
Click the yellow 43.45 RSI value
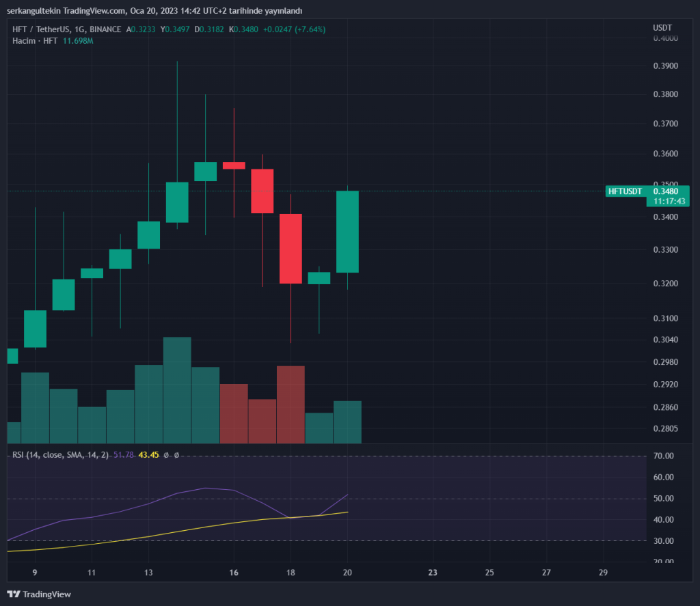(x=148, y=455)
